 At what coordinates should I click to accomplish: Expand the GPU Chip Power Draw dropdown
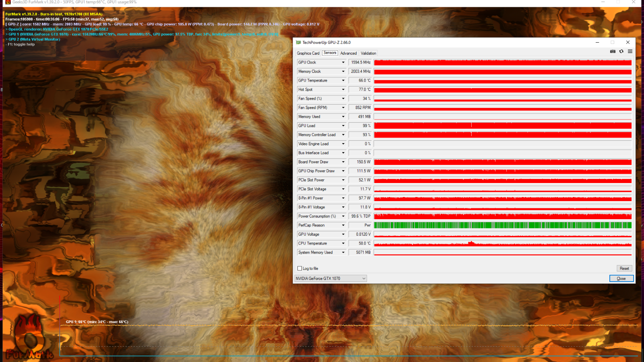[x=343, y=171]
